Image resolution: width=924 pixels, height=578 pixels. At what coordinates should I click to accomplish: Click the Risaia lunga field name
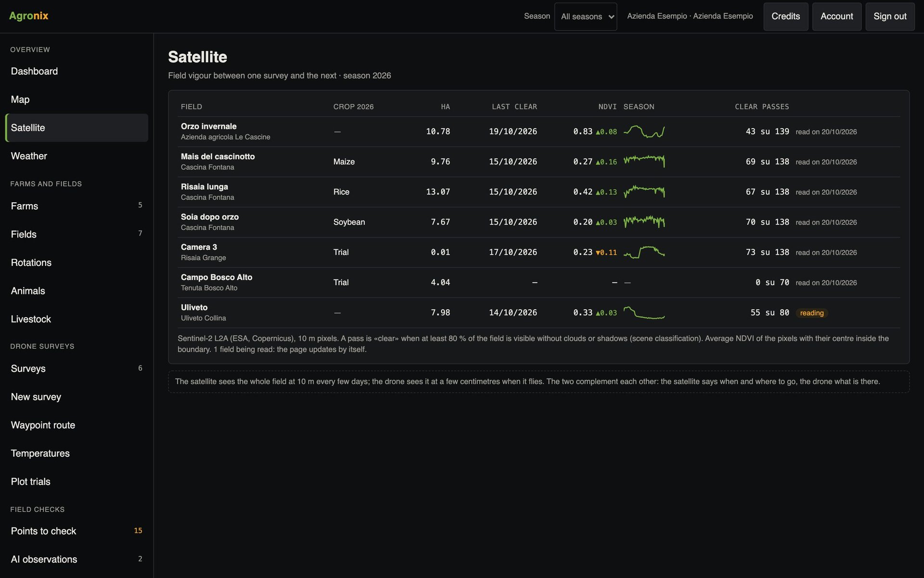point(205,187)
